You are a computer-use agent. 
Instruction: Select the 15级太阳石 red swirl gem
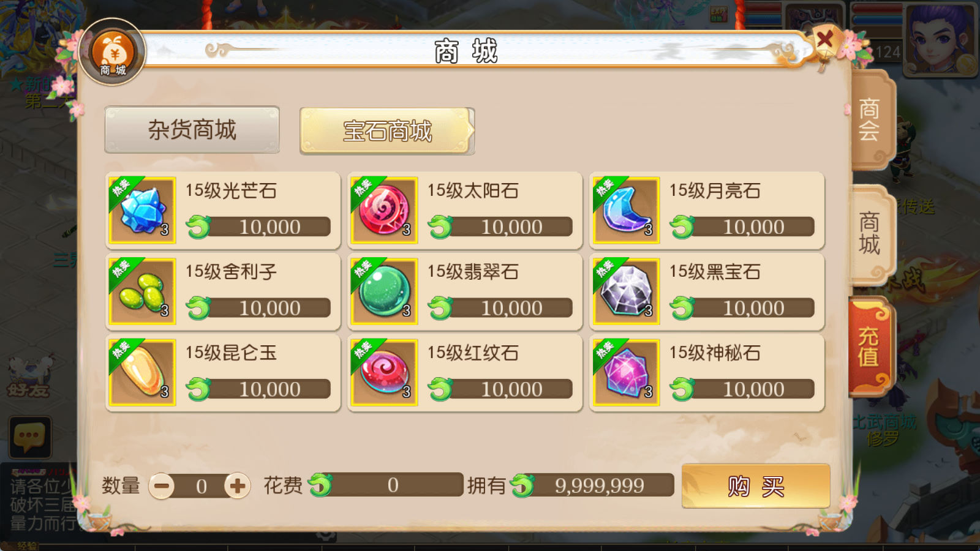pyautogui.click(x=384, y=211)
